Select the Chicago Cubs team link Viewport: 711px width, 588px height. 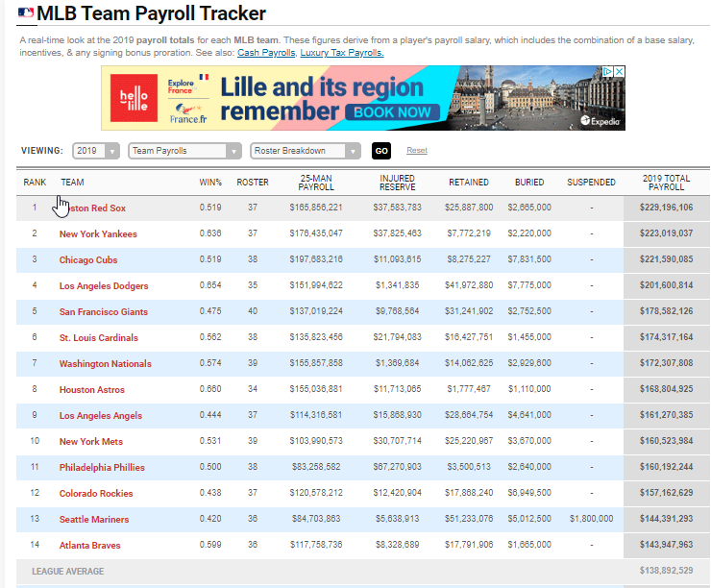tap(90, 260)
